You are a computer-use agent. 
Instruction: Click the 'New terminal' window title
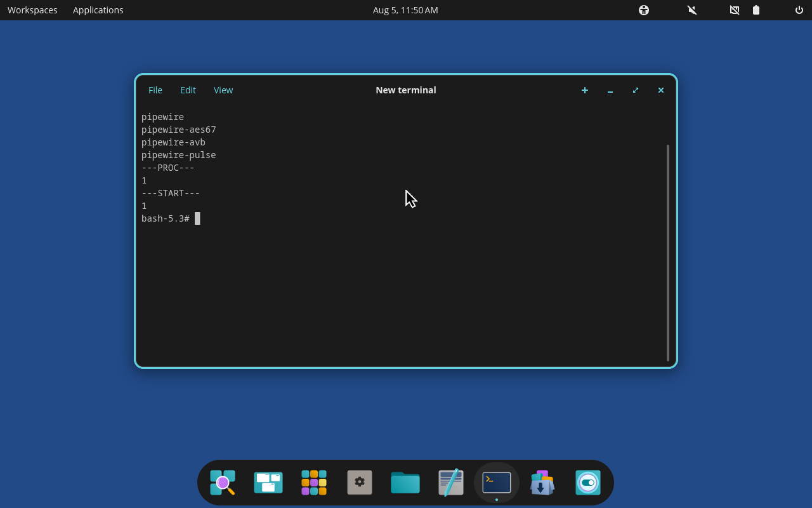406,90
